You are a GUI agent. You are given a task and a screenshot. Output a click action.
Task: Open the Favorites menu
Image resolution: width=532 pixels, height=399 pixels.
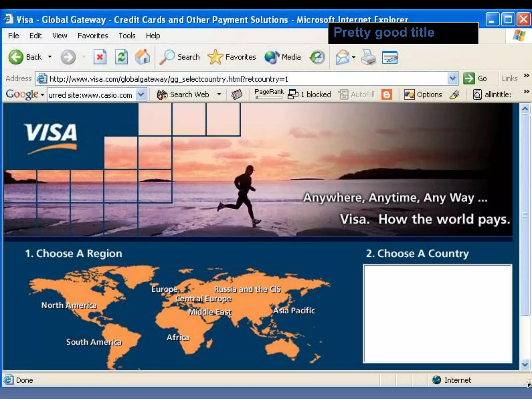tap(93, 36)
